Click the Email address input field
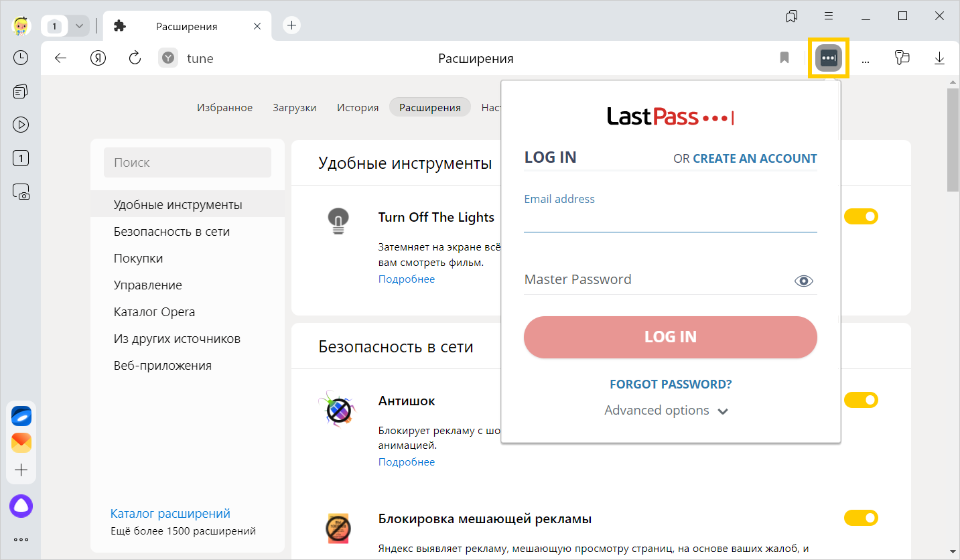 pos(670,218)
